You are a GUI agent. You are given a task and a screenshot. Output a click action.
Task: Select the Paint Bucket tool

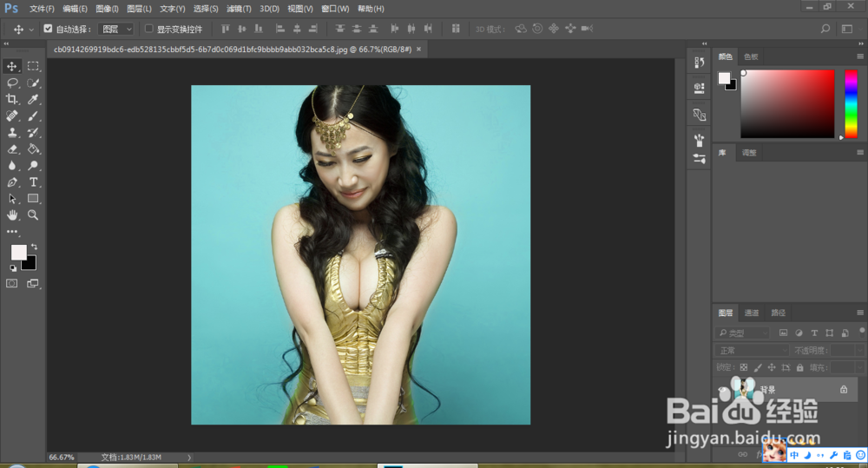click(x=33, y=149)
